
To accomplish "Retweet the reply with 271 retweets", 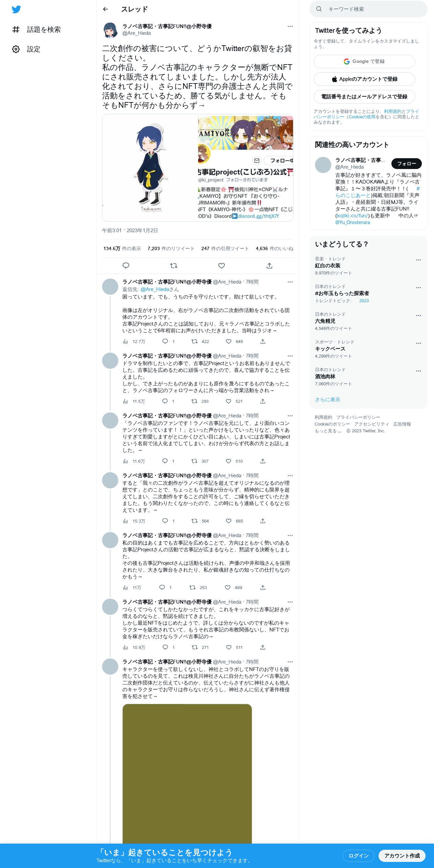I will pos(195,647).
